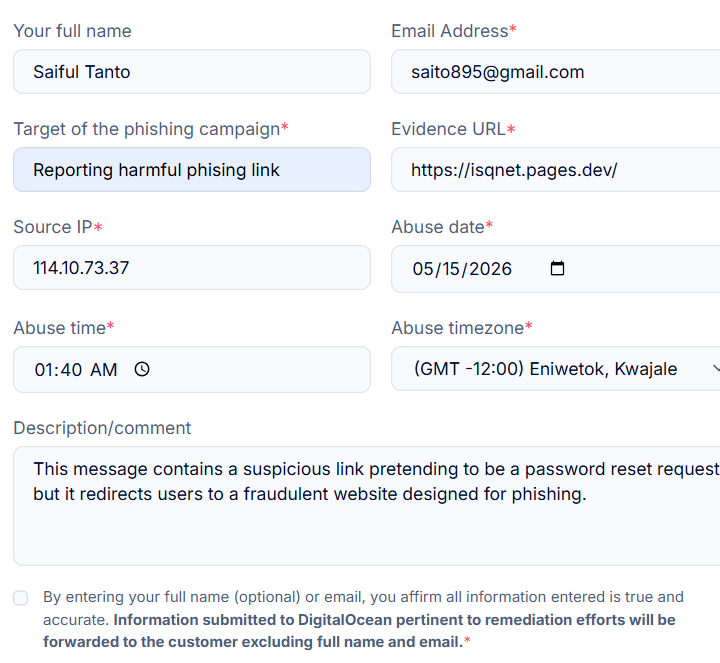Click the bold DigitalOcean remediation notice text
The image size is (720, 663).
point(359,630)
